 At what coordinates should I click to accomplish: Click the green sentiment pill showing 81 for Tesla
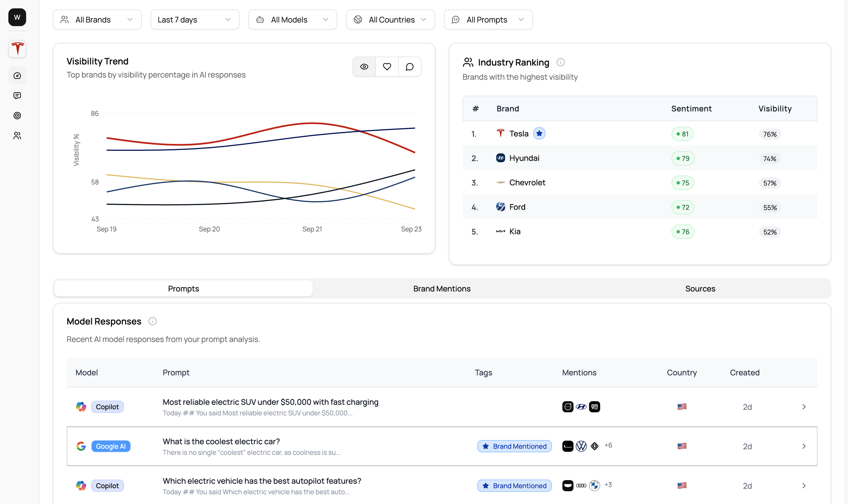[x=683, y=133]
